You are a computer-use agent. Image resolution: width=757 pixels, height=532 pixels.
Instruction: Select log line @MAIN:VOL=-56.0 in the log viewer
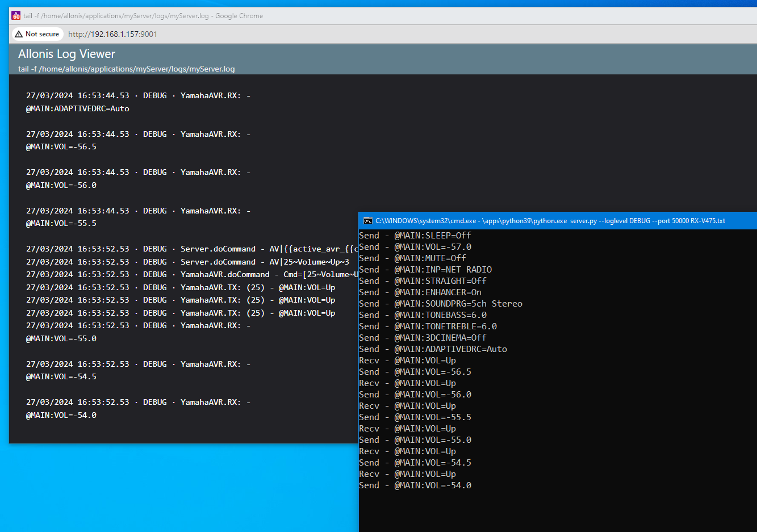click(x=61, y=185)
